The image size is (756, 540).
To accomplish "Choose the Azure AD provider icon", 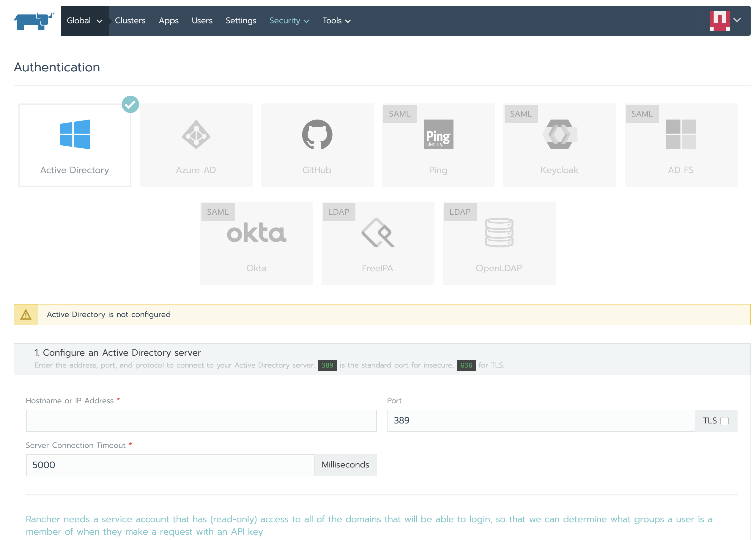I will 196,134.
